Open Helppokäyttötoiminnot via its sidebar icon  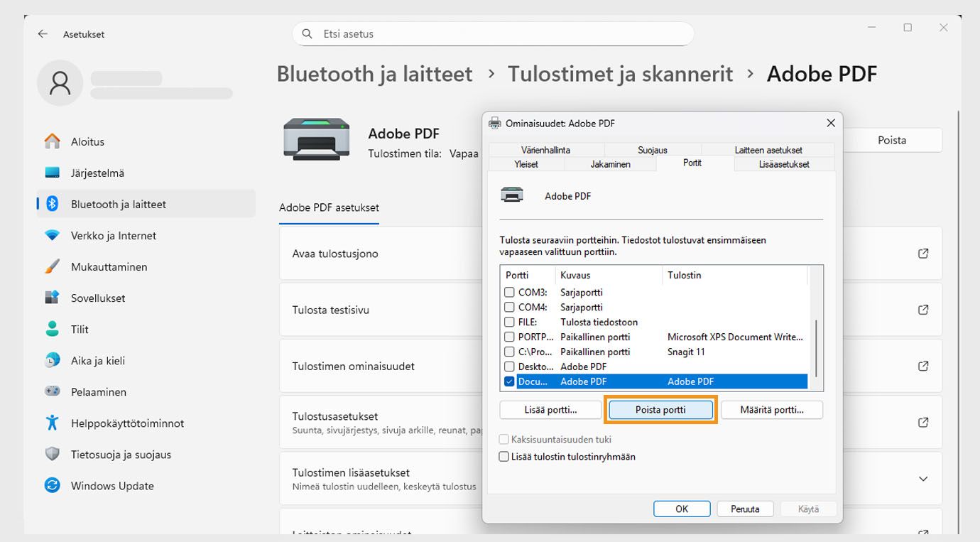pos(52,423)
